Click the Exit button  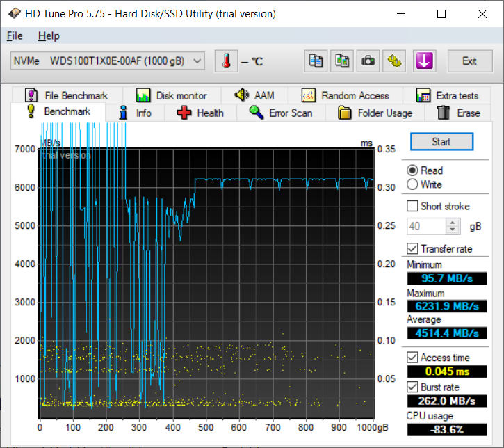[x=470, y=61]
